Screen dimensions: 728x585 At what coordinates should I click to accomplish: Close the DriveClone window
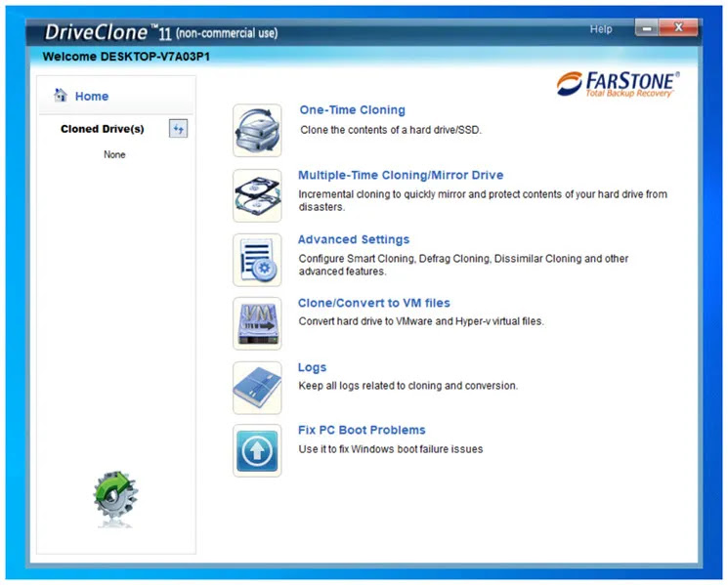click(x=678, y=27)
